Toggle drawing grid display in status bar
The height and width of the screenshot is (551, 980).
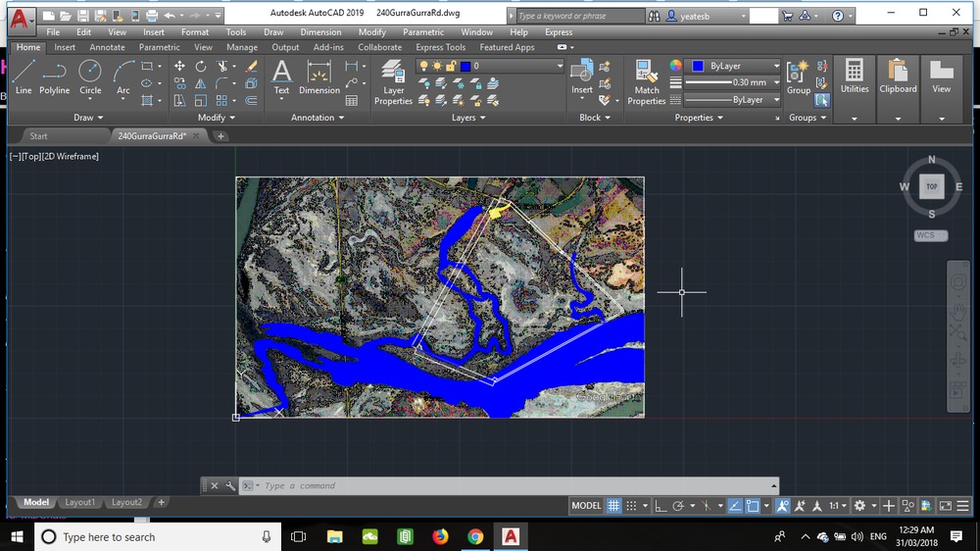(x=613, y=506)
